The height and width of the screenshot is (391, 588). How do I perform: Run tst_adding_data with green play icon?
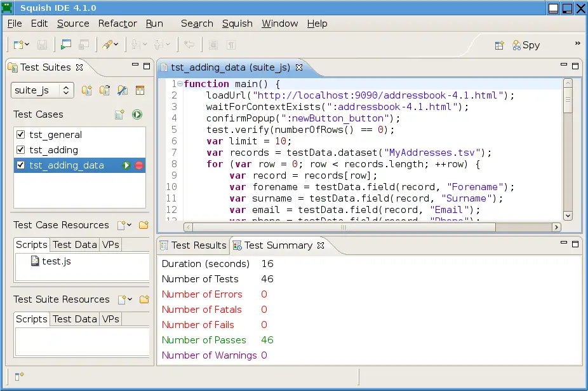pyautogui.click(x=126, y=165)
